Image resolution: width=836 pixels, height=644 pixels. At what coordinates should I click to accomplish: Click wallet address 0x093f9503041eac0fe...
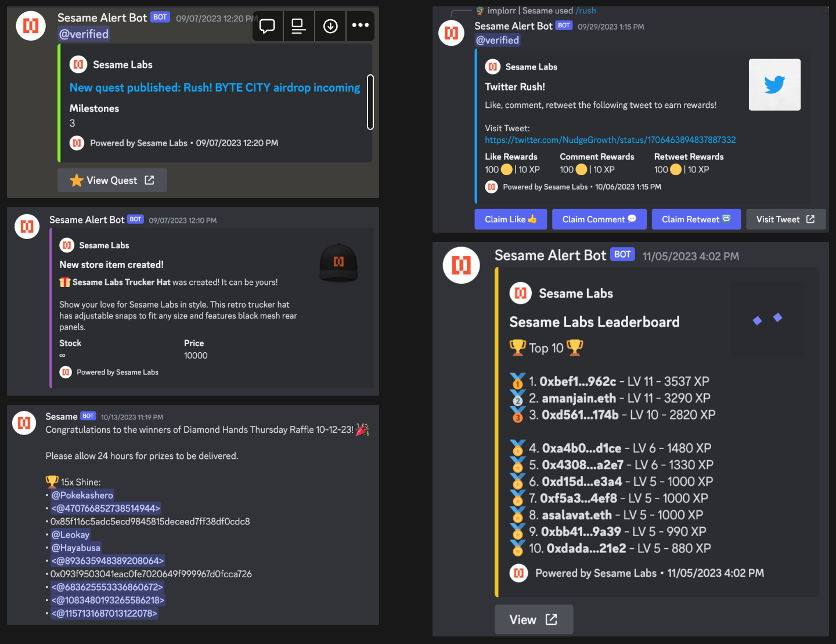point(151,574)
